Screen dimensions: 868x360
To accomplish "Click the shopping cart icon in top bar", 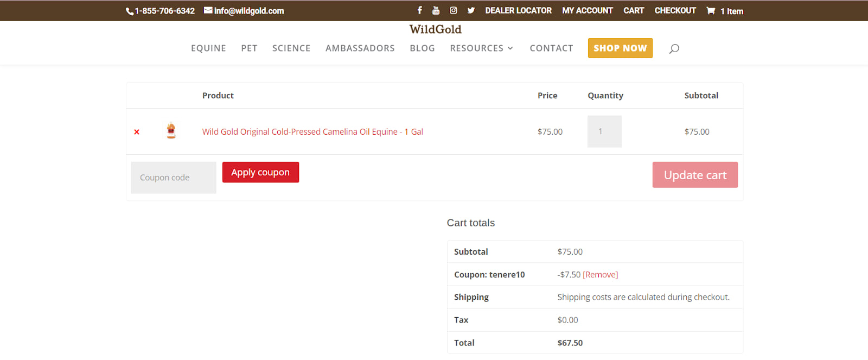I will point(711,10).
